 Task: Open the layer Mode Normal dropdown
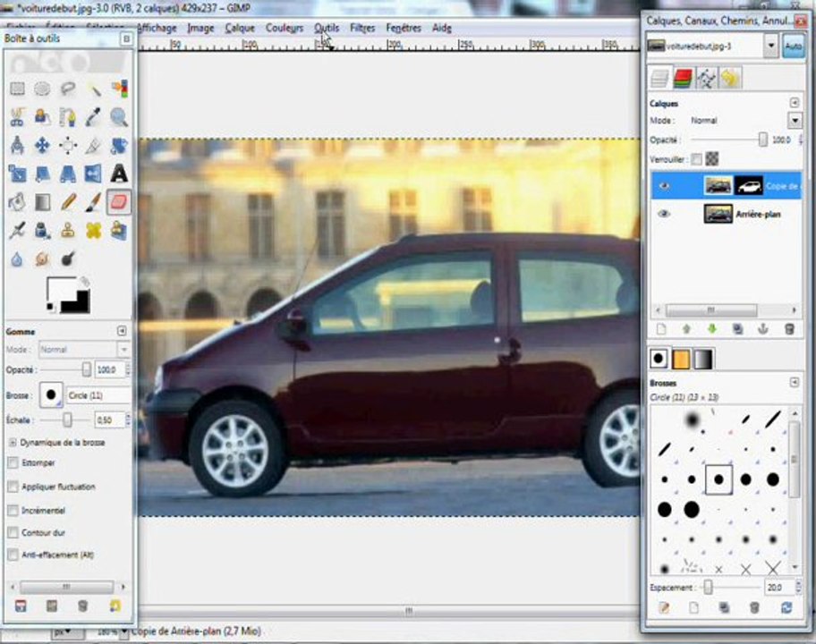[x=795, y=121]
